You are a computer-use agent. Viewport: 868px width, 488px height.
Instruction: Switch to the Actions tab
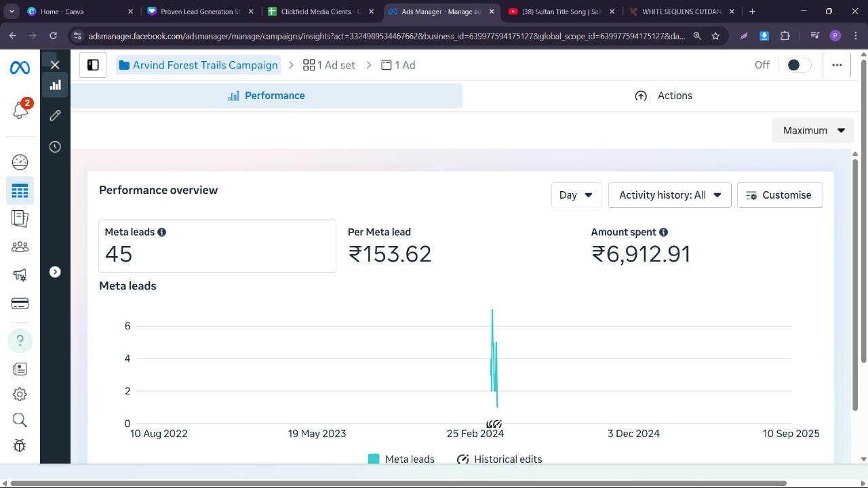(x=663, y=96)
